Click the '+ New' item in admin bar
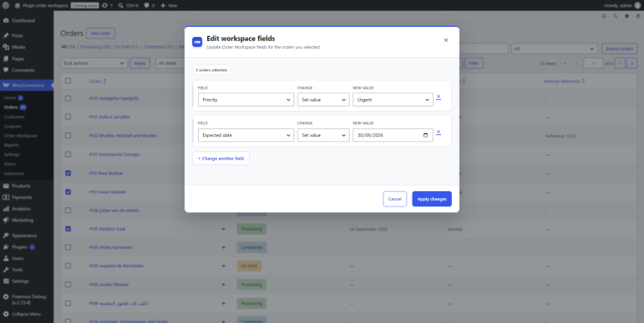 pos(169,5)
